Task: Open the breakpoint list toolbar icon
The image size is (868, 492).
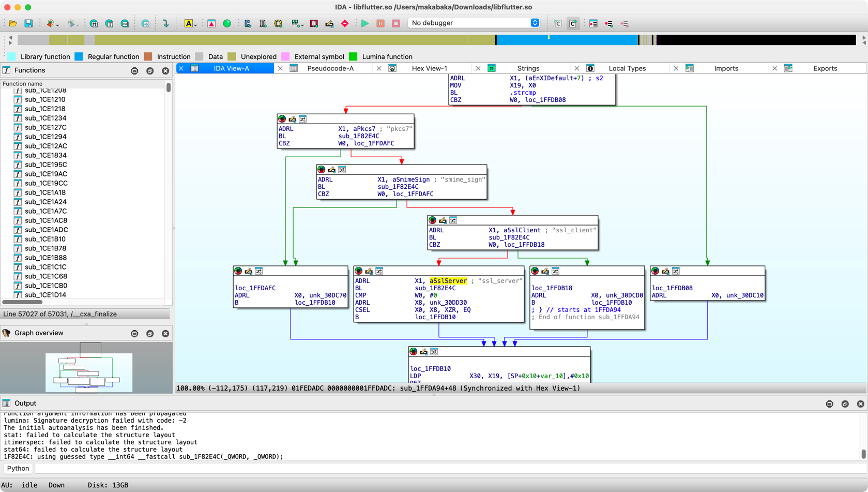Action: [593, 23]
